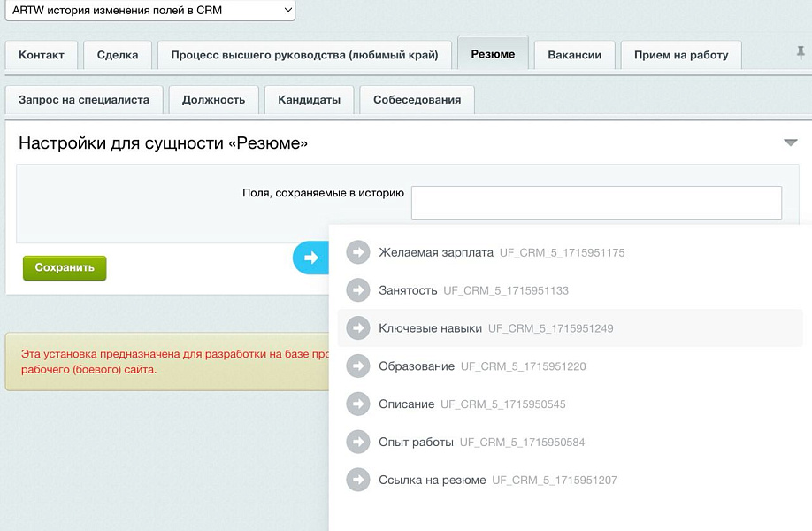This screenshot has width=812, height=531.
Task: Click the arrow icon beside «Ключевые навыки»
Action: pos(357,327)
